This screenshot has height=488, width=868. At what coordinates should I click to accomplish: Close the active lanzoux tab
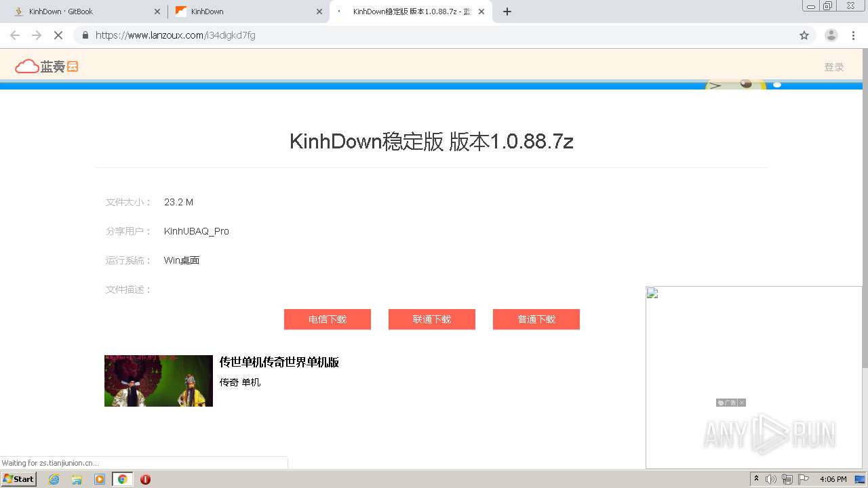pos(481,12)
